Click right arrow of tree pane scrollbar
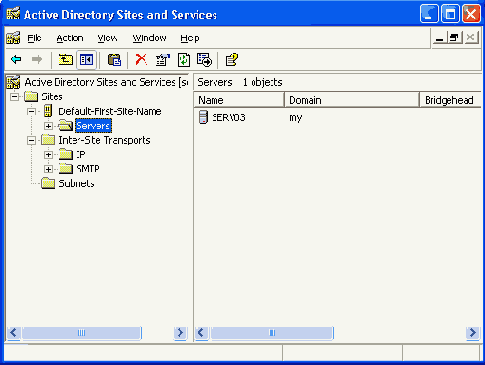Screen dimensions: 485x365 180,333
